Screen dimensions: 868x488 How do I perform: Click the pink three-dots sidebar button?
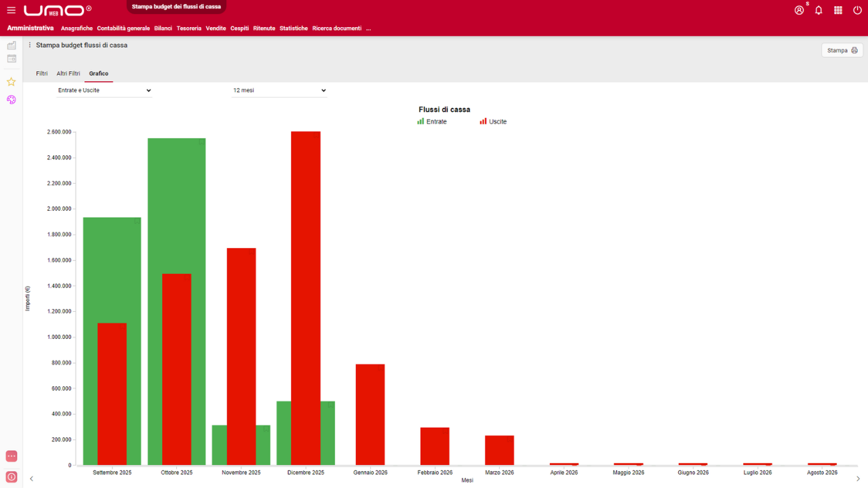(x=11, y=456)
